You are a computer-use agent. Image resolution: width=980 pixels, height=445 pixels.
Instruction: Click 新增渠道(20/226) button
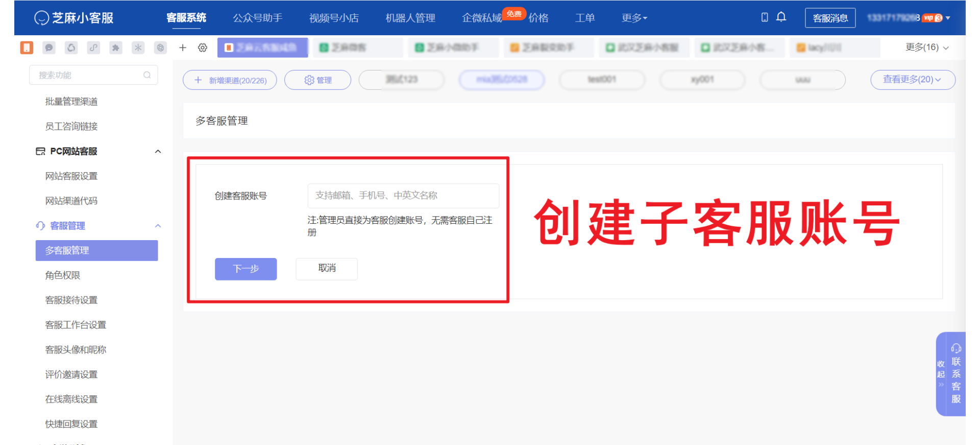[230, 80]
